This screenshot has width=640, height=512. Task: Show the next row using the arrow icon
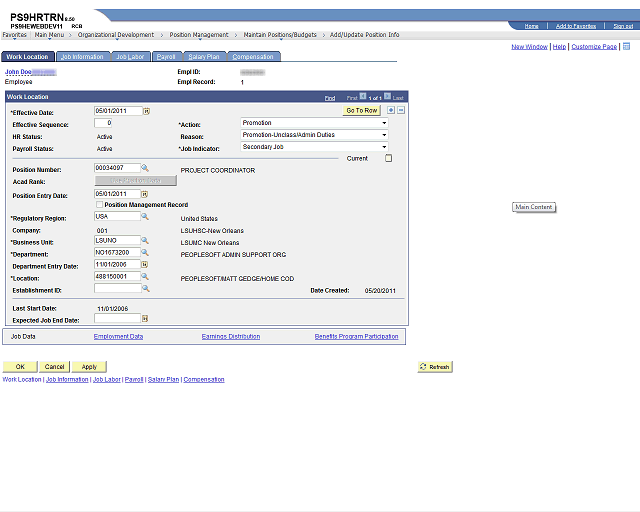(x=387, y=96)
